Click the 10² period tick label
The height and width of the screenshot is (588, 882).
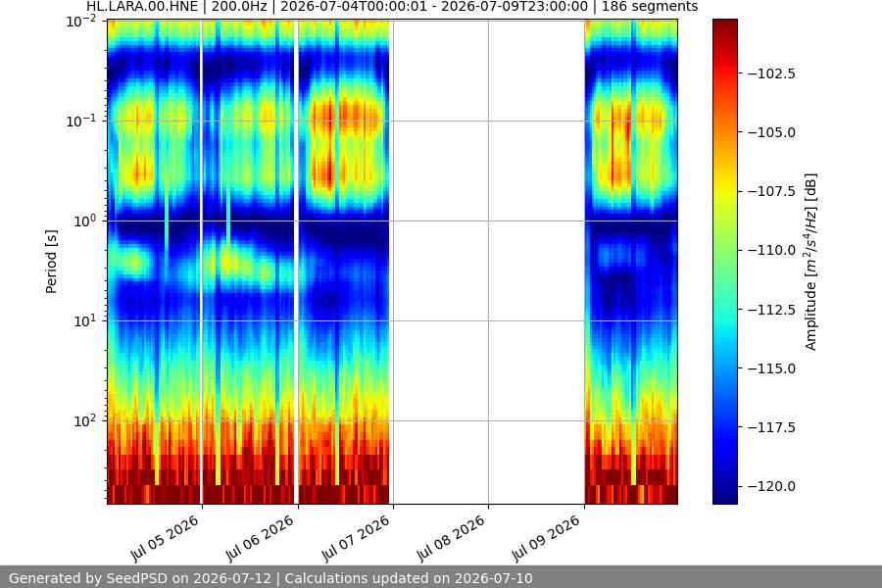[85, 420]
